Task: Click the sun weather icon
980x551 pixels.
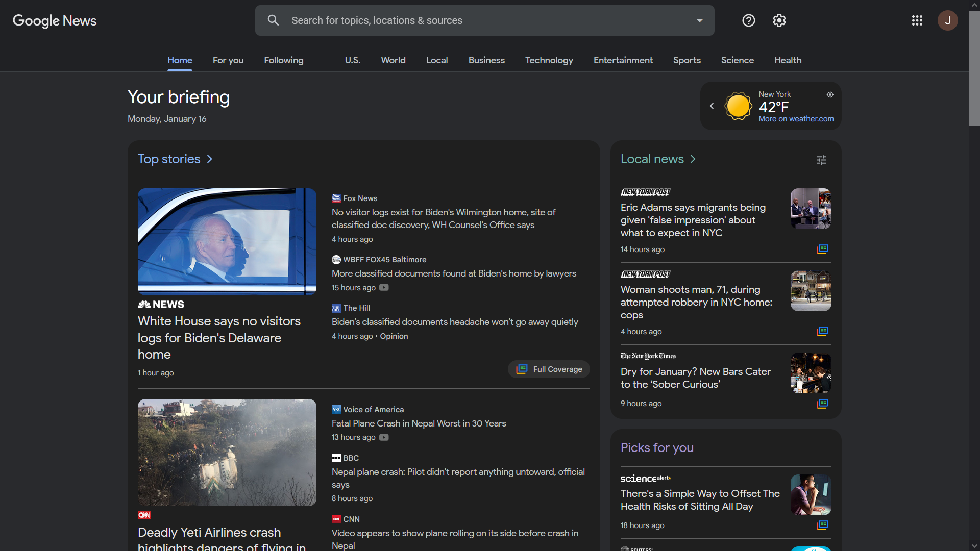Action: tap(738, 106)
